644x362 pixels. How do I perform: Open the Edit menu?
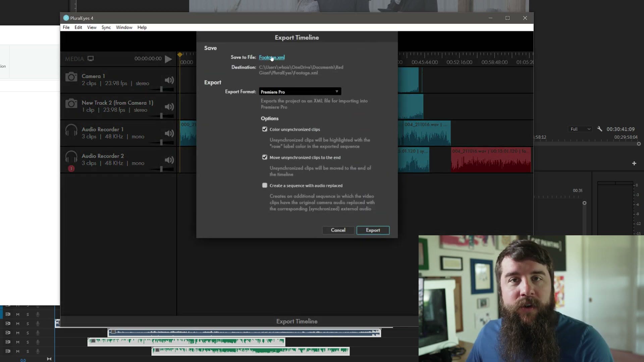click(x=78, y=27)
